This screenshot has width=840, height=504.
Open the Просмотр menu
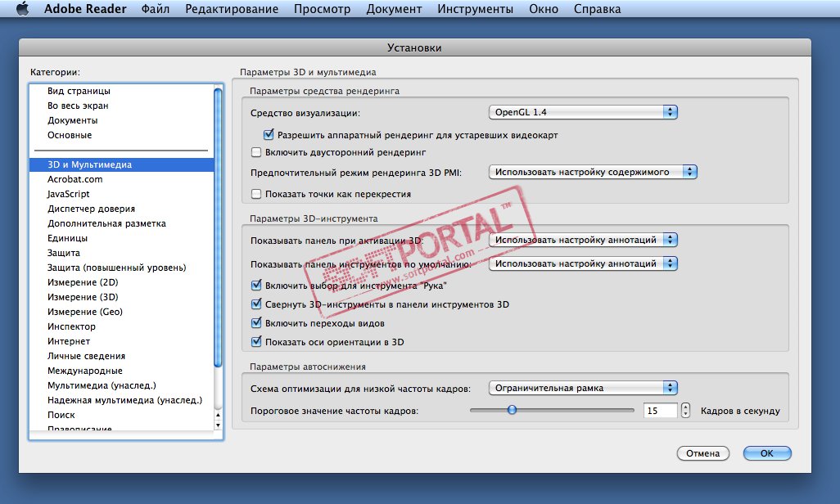tap(322, 9)
